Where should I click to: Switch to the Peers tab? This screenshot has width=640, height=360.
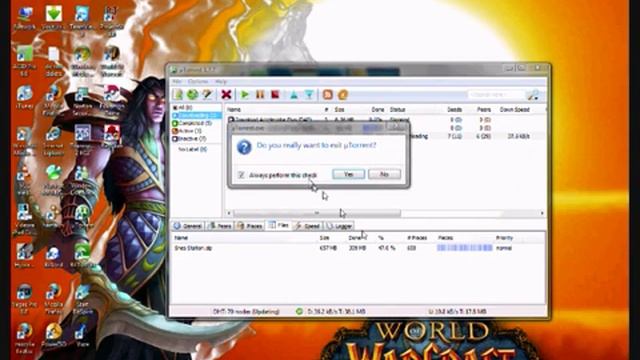[x=220, y=226]
